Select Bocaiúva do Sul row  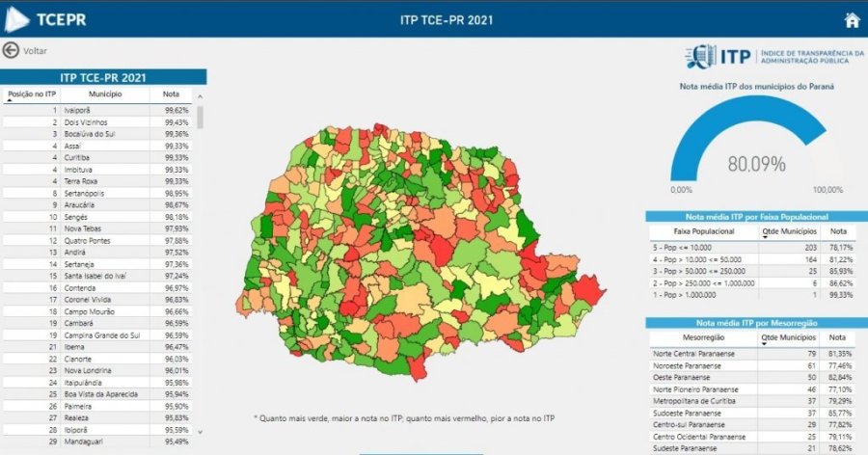96,134
